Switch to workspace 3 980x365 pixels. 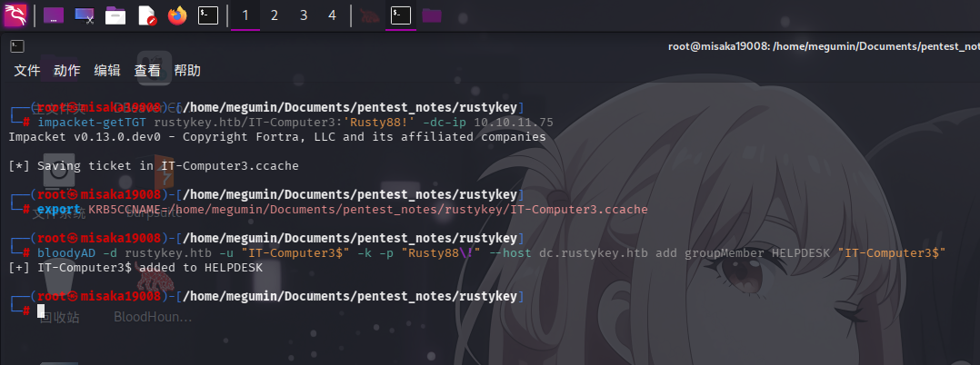point(304,15)
